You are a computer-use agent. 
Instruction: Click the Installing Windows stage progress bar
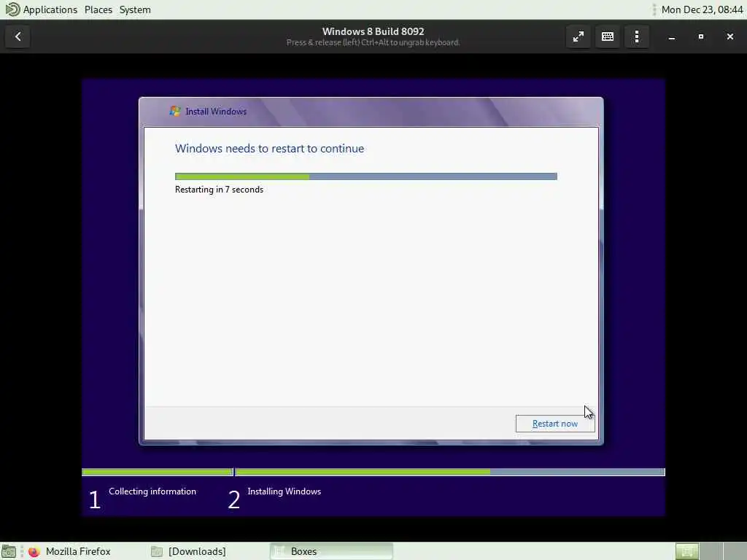449,472
